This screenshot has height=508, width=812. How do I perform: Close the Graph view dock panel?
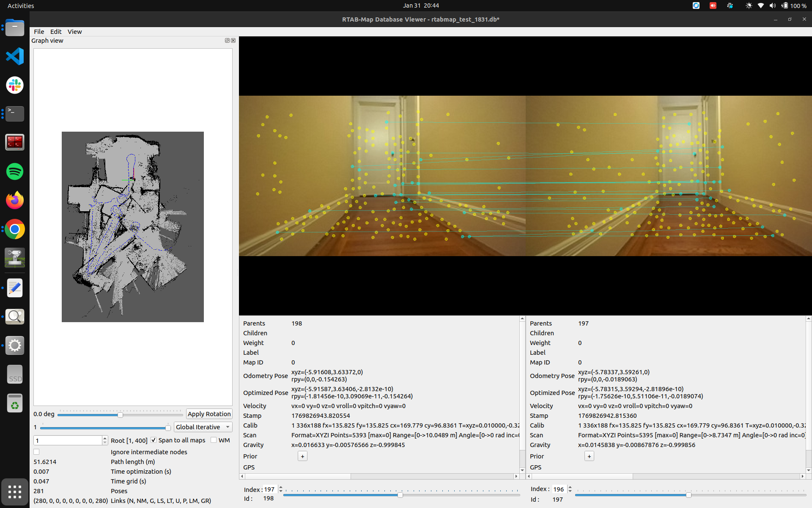[x=233, y=41]
